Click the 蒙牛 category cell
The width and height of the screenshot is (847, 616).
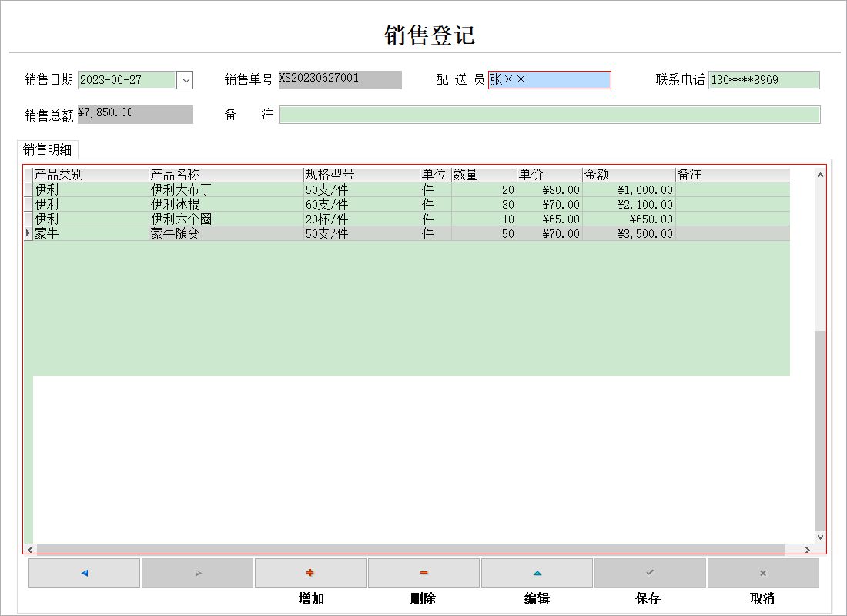pyautogui.click(x=91, y=233)
